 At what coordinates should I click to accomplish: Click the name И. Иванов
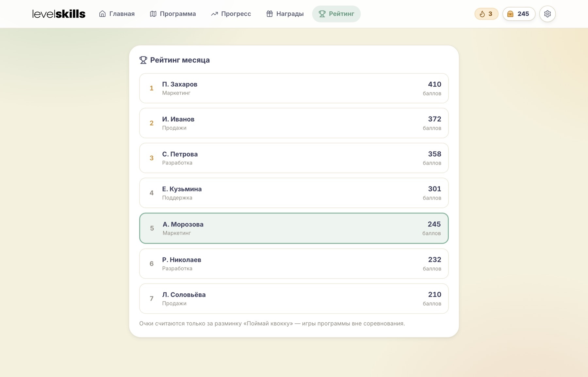pos(178,119)
